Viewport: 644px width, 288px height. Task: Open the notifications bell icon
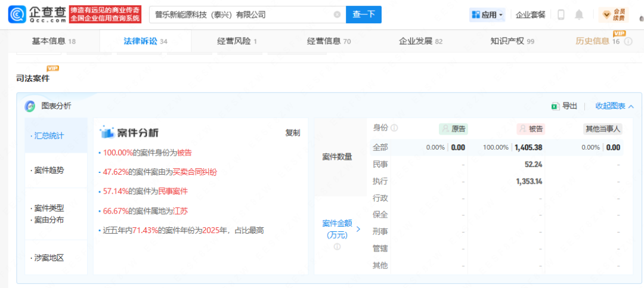tap(579, 14)
